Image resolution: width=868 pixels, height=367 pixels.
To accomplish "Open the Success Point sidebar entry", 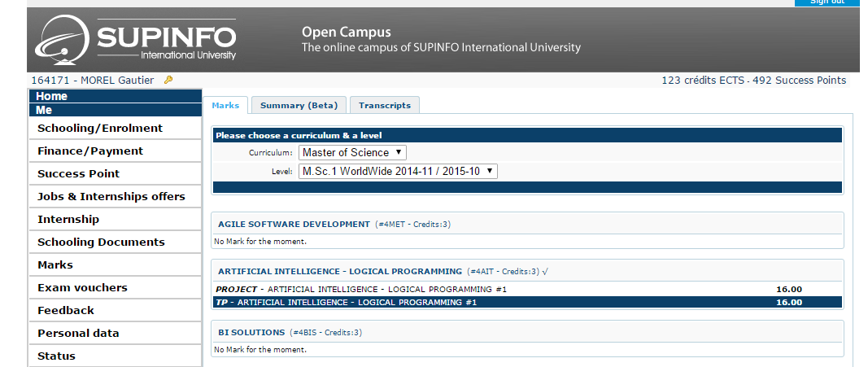I will click(116, 173).
